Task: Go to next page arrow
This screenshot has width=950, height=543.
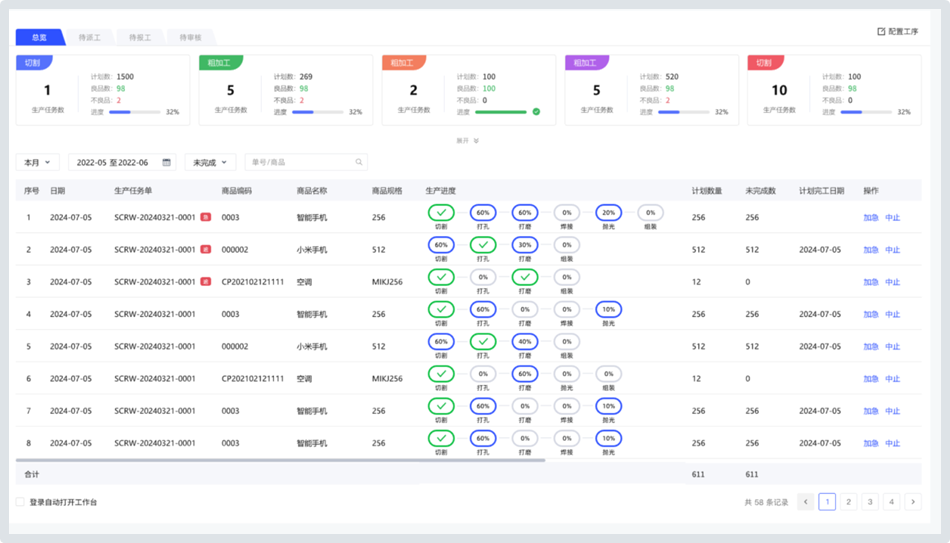Action: [x=912, y=502]
